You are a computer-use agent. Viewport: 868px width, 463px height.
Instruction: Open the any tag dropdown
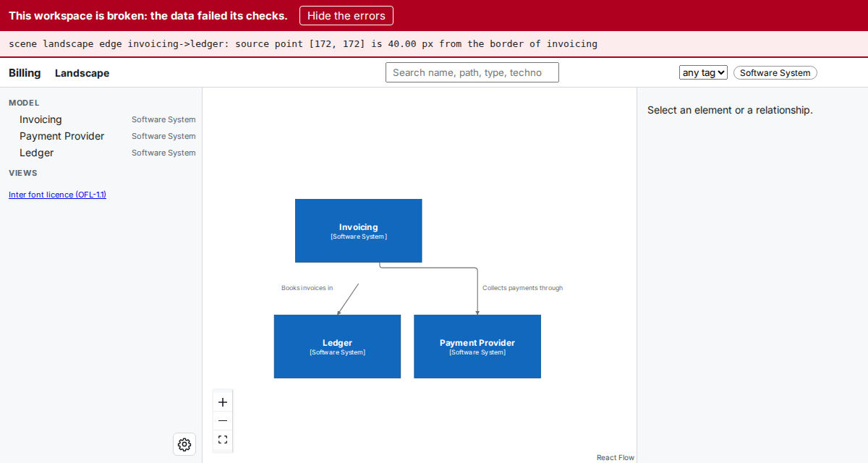[703, 72]
